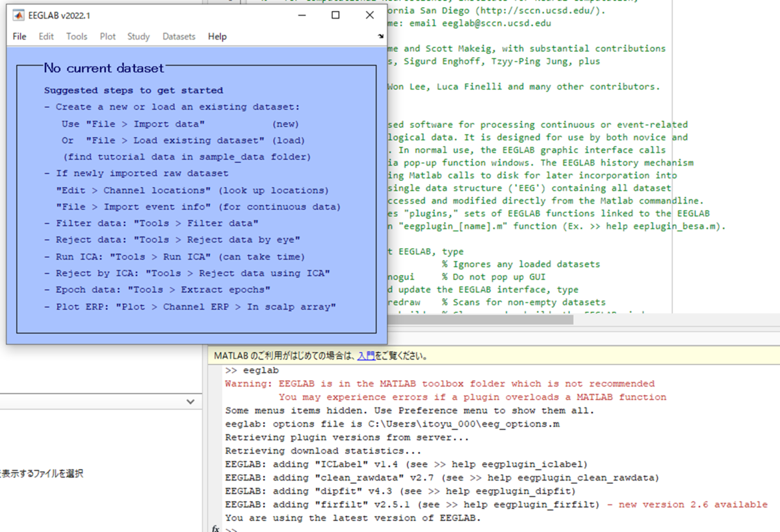Minimize the EEGLAB window
Image resolution: width=780 pixels, height=532 pixels.
(x=301, y=15)
